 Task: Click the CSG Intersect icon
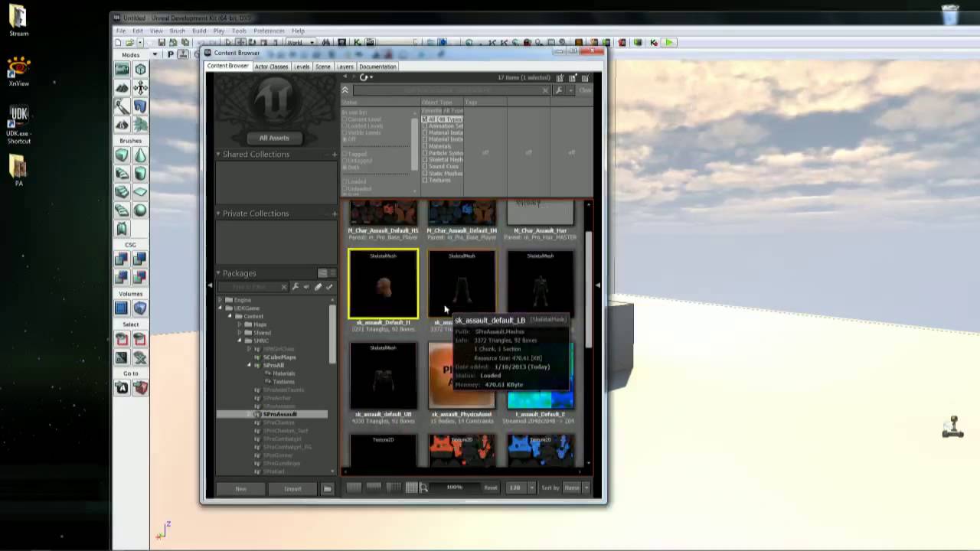[122, 277]
